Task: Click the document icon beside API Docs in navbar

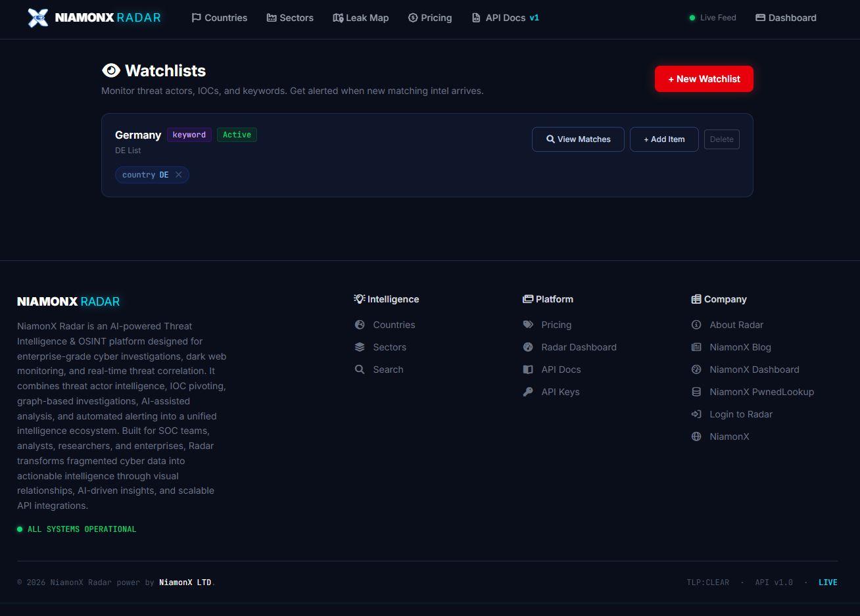Action: 476,18
